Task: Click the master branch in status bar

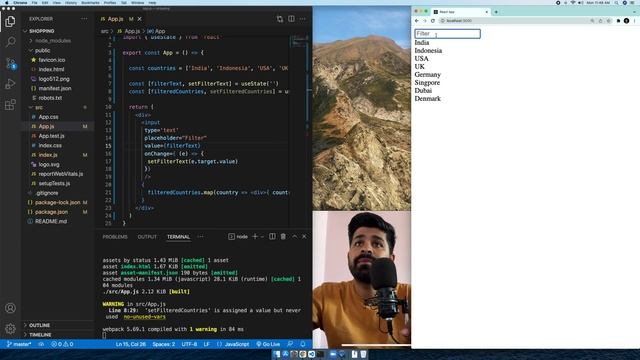Action: (19, 344)
